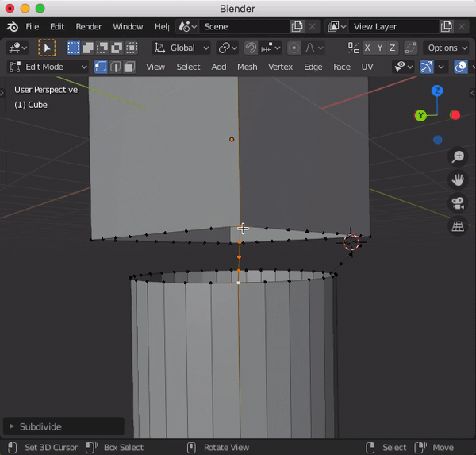Click the Scene name field
Image resolution: width=476 pixels, height=455 pixels.
click(x=244, y=27)
